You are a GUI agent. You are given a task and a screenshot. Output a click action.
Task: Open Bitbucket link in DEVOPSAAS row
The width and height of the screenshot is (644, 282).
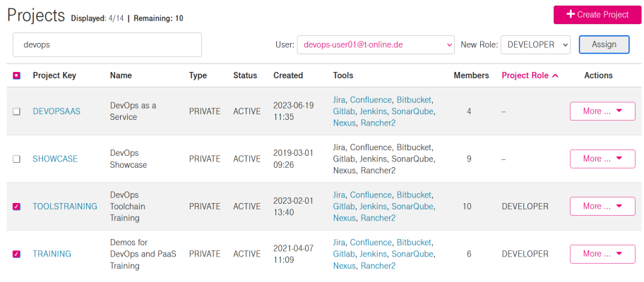point(414,99)
